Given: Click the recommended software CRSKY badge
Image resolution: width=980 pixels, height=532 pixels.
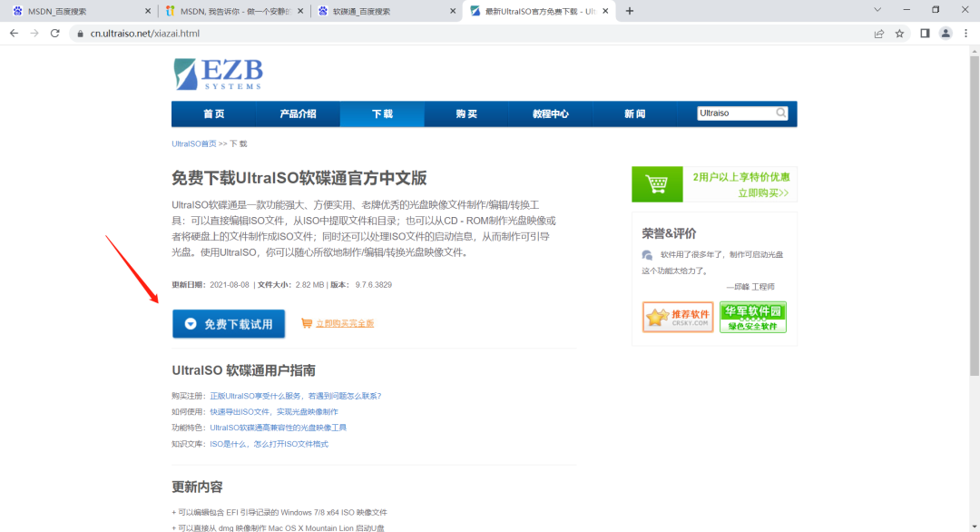Looking at the screenshot, I should 678,317.
